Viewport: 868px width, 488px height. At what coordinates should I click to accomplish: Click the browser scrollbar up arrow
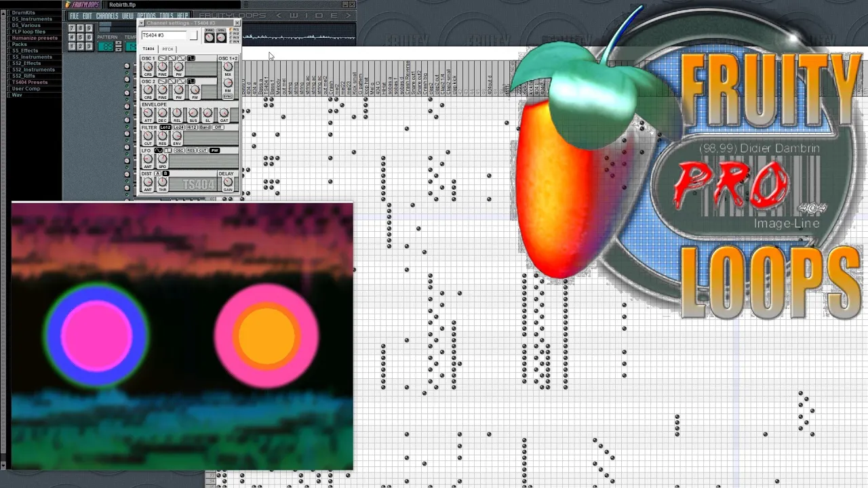(3, 13)
